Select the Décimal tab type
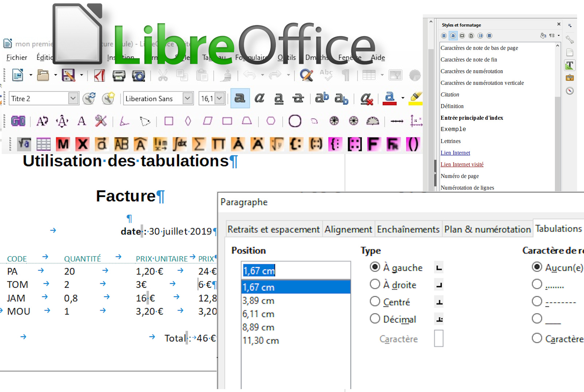 click(393, 319)
